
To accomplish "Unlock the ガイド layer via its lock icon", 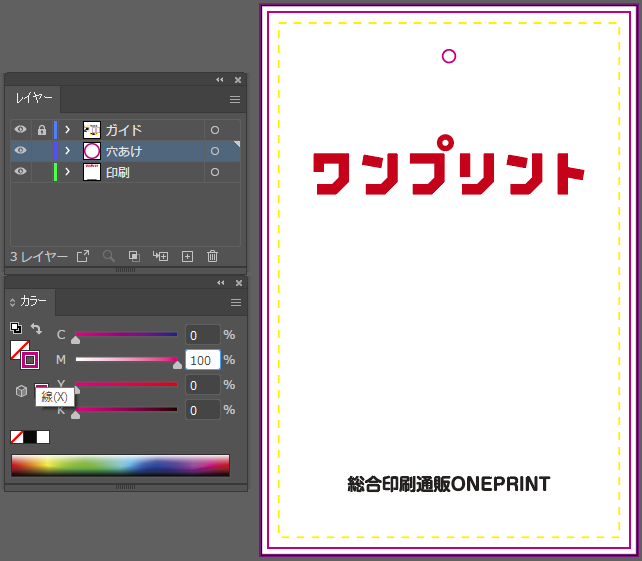I will click(x=41, y=130).
